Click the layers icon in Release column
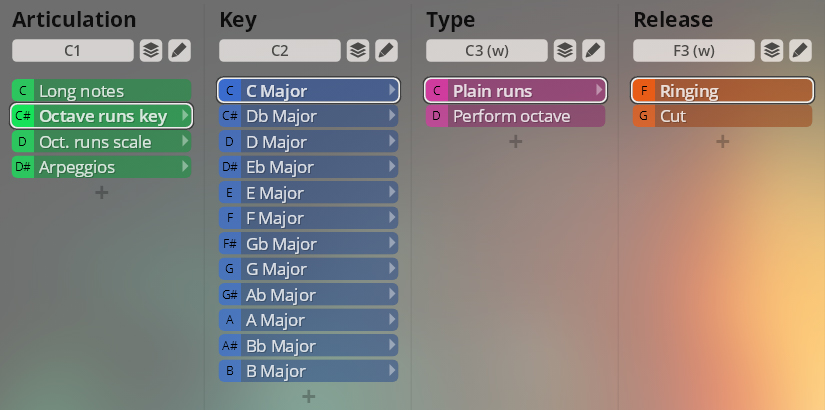Image resolution: width=825 pixels, height=410 pixels. point(771,50)
